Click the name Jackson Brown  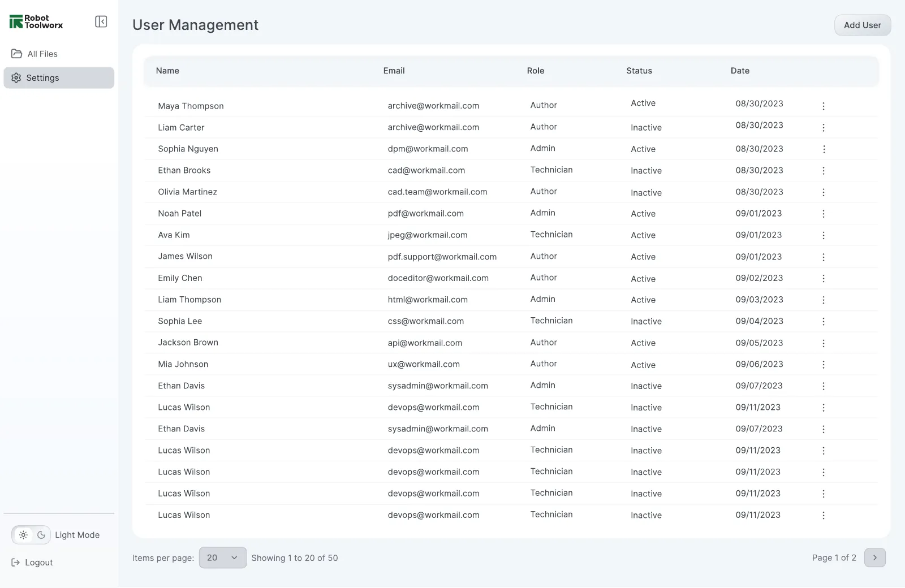(x=188, y=343)
